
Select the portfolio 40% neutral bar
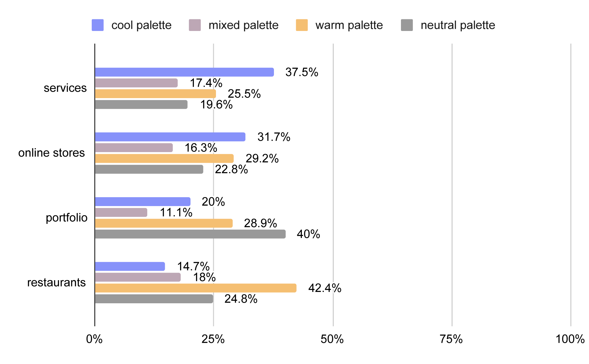190,234
